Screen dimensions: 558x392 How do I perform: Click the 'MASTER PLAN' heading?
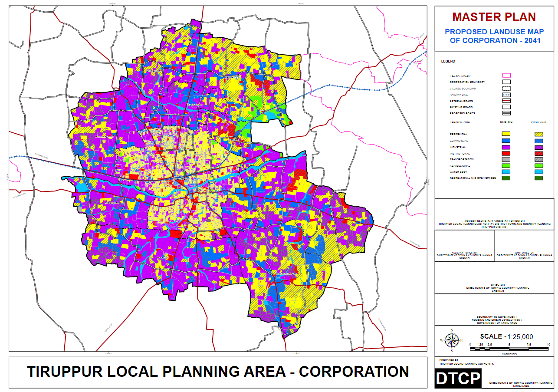494,17
